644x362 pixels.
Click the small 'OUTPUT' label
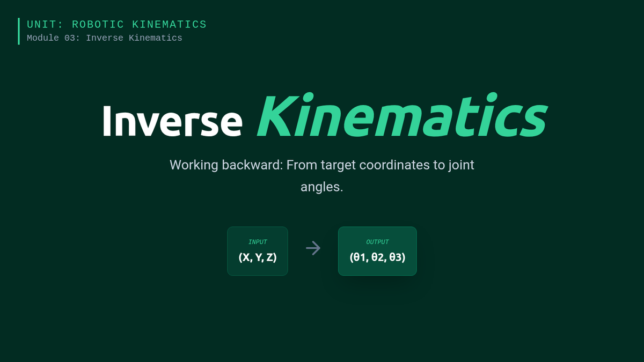(377, 242)
